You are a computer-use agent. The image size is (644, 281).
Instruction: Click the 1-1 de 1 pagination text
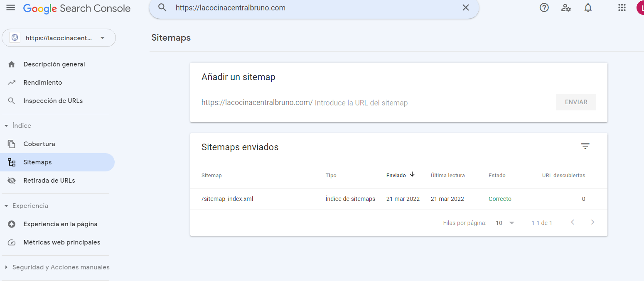(542, 223)
